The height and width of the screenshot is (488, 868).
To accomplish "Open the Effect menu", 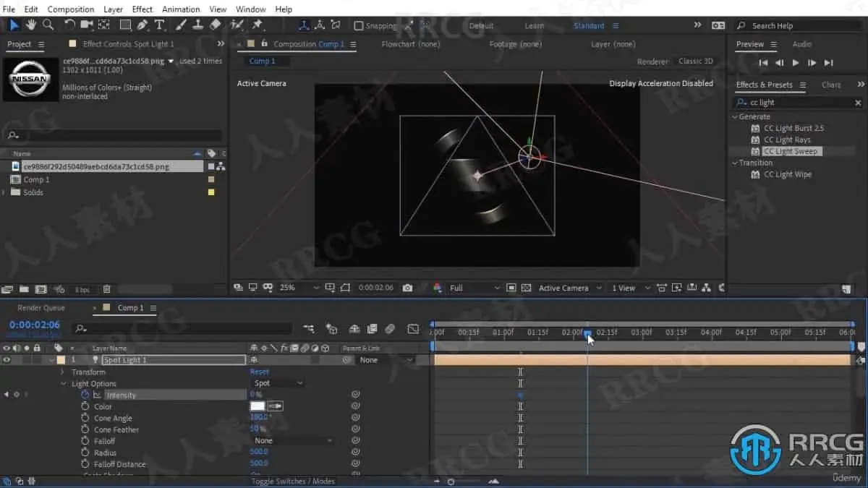I will click(x=142, y=9).
